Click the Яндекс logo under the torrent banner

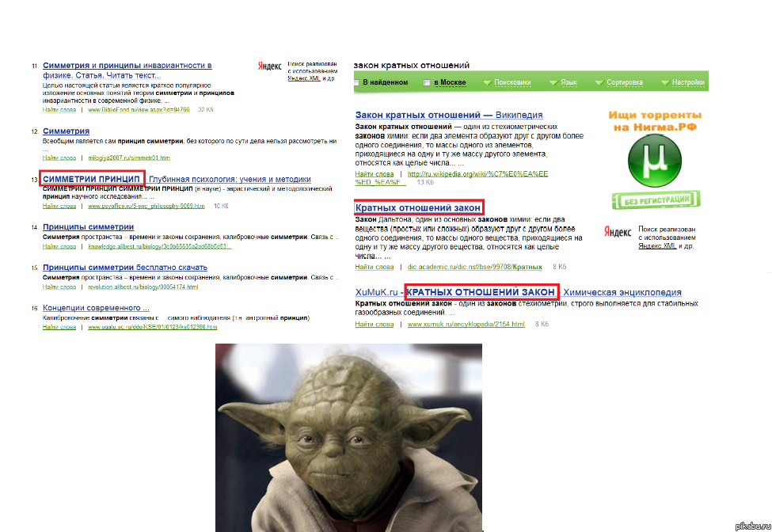point(618,232)
